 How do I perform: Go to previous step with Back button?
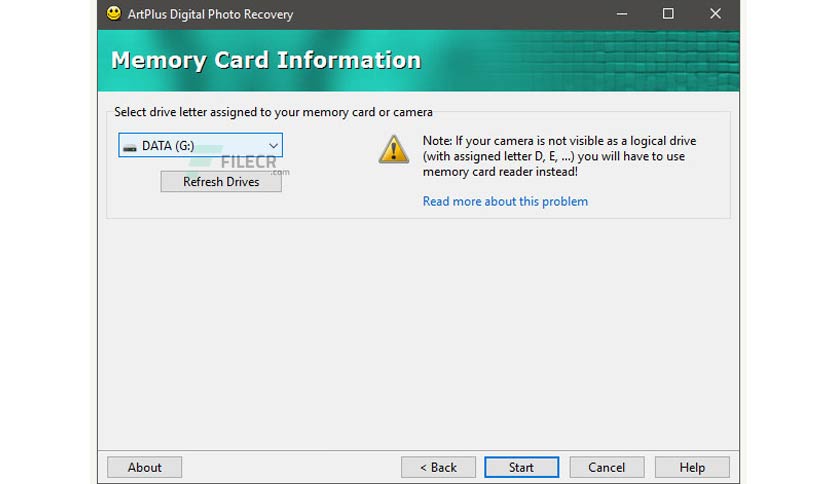pos(438,467)
